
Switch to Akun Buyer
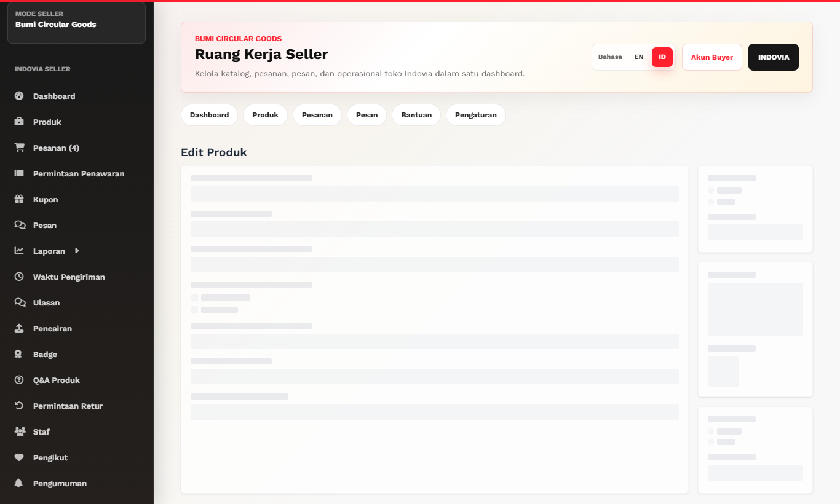pos(712,57)
